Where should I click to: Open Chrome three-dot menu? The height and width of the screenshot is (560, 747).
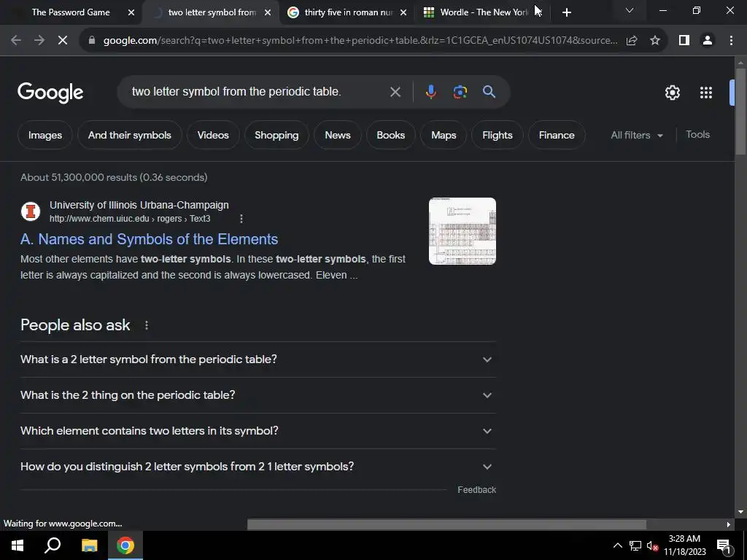pos(731,41)
